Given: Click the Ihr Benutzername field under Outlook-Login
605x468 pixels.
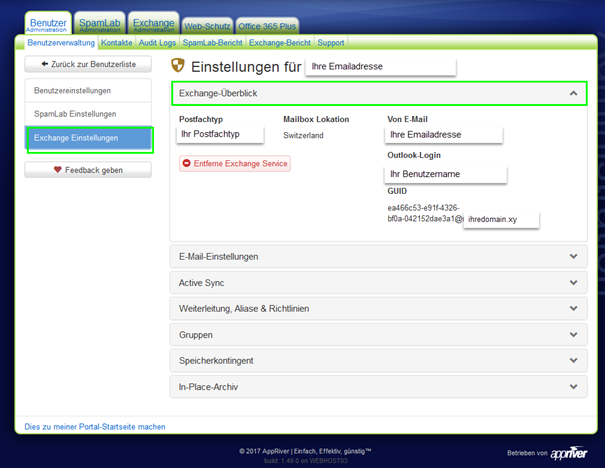Looking at the screenshot, I should (445, 174).
